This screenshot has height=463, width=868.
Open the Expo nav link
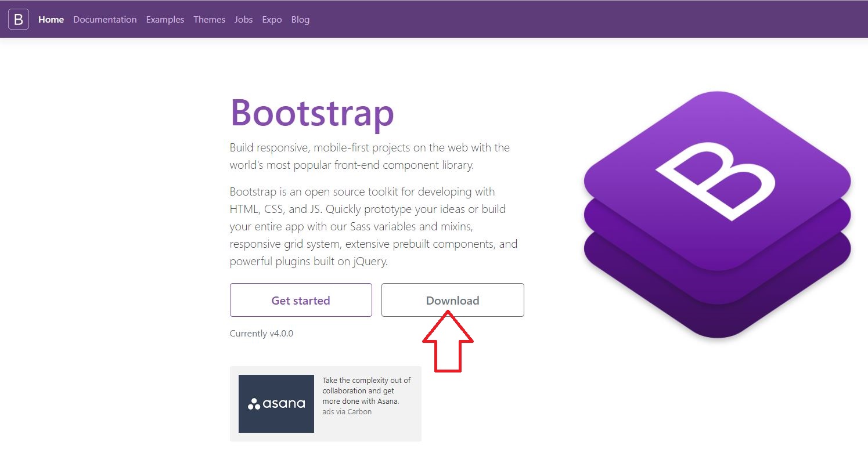tap(272, 20)
